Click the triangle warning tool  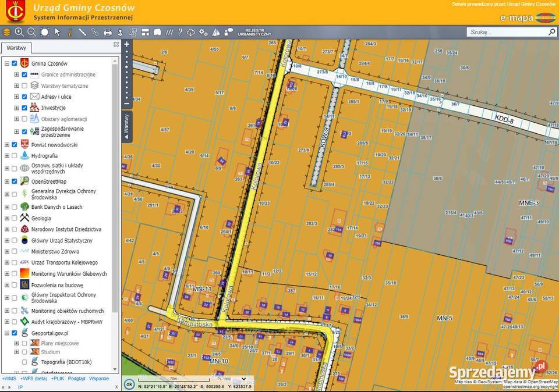pos(216,33)
